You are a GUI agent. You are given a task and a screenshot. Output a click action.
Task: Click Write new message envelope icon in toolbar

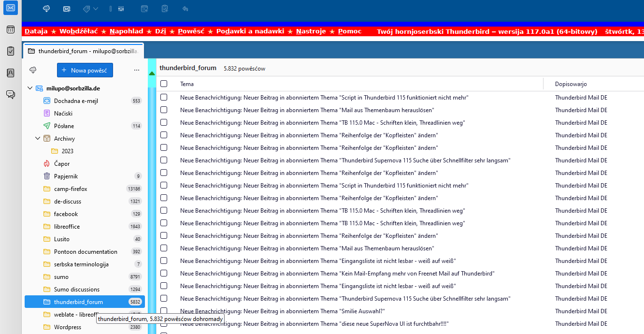click(67, 9)
